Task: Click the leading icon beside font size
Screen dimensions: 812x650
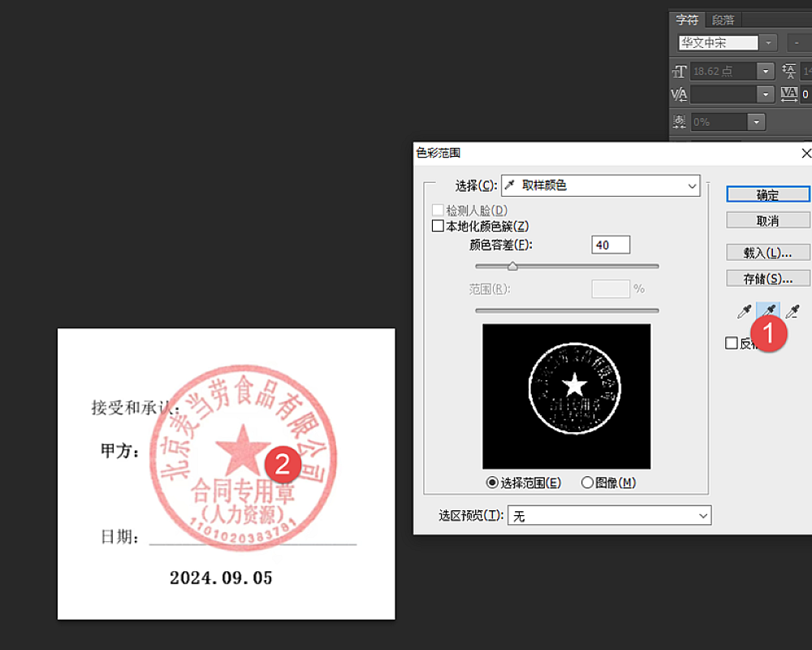Action: [789, 71]
